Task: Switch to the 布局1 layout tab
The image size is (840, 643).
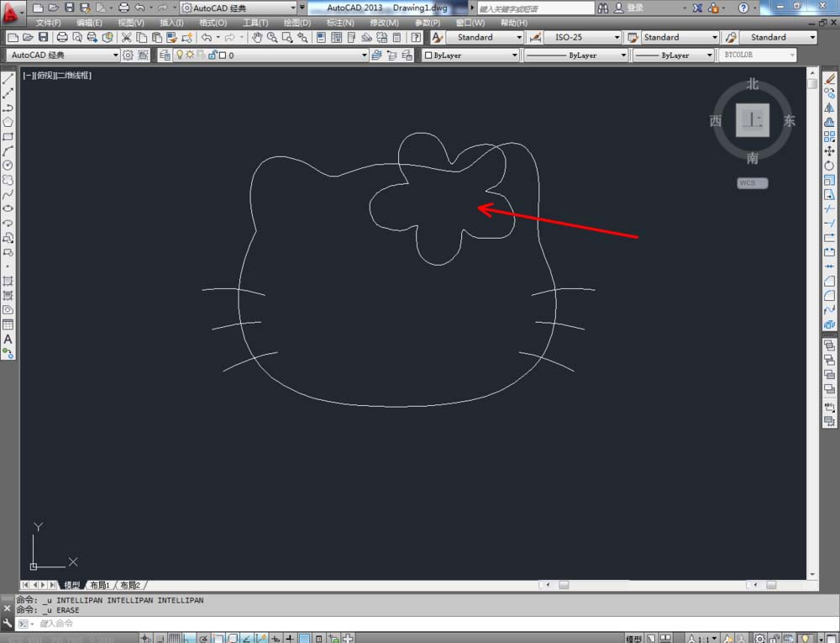Action: pos(99,585)
